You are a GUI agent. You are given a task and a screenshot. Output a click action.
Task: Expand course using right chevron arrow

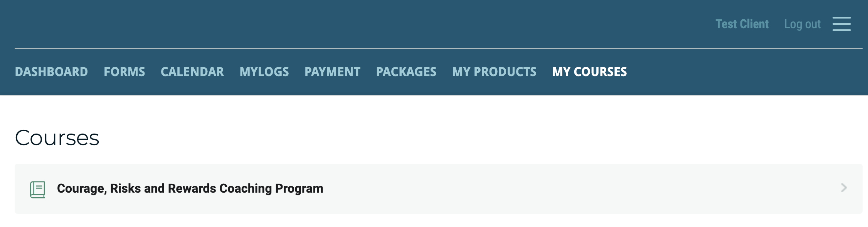point(844,188)
